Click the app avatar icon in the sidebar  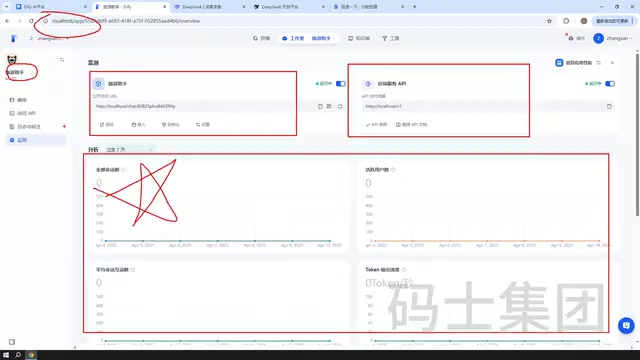(x=12, y=60)
